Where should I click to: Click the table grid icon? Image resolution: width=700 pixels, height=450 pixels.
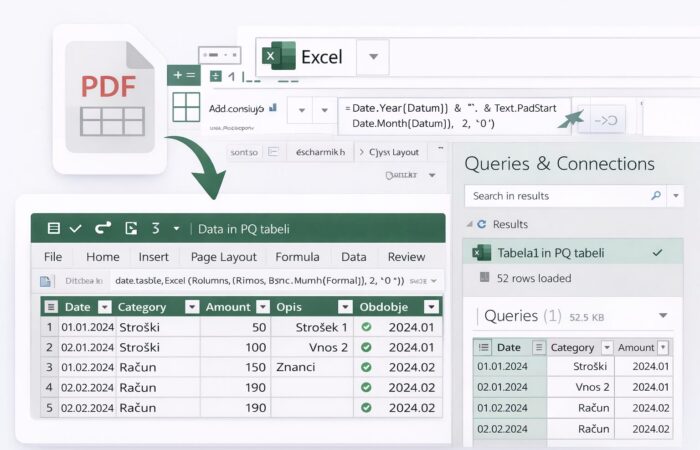click(186, 107)
